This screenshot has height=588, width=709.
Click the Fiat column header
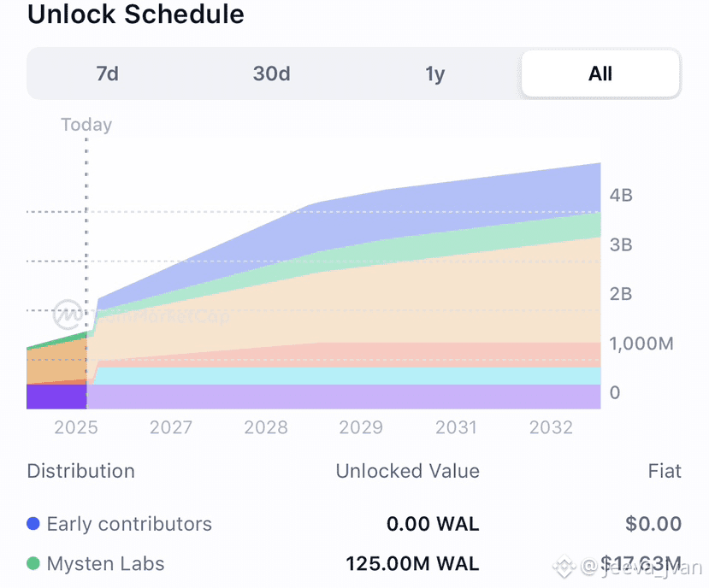pyautogui.click(x=664, y=471)
